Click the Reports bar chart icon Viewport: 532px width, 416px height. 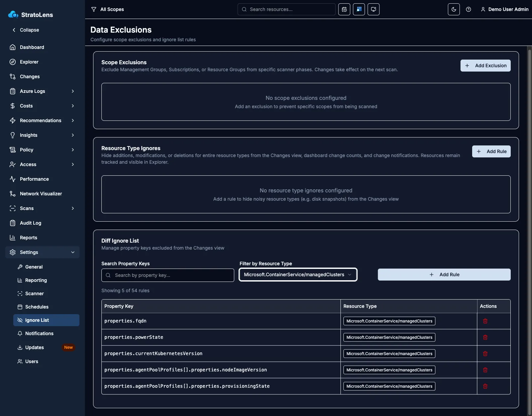click(x=13, y=238)
